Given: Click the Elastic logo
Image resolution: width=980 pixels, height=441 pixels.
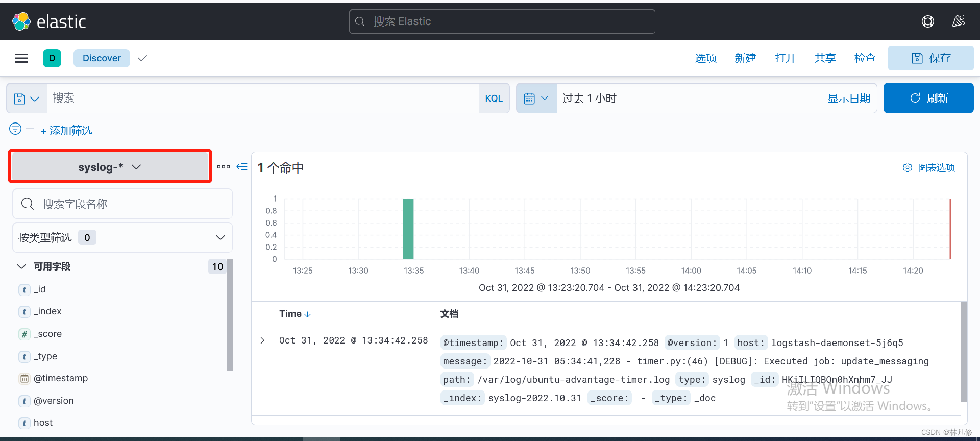Looking at the screenshot, I should pyautogui.click(x=49, y=21).
